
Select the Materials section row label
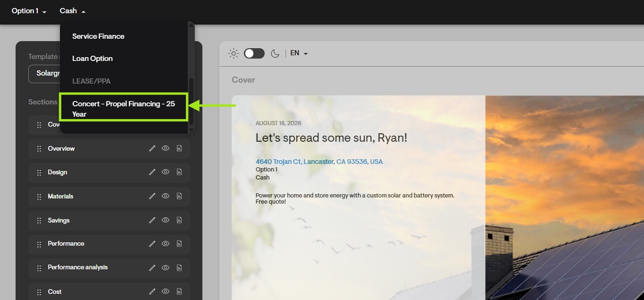(x=60, y=196)
